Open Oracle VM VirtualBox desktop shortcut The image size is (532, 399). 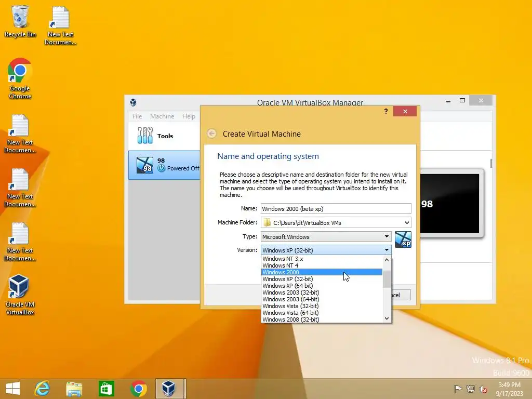(x=20, y=295)
